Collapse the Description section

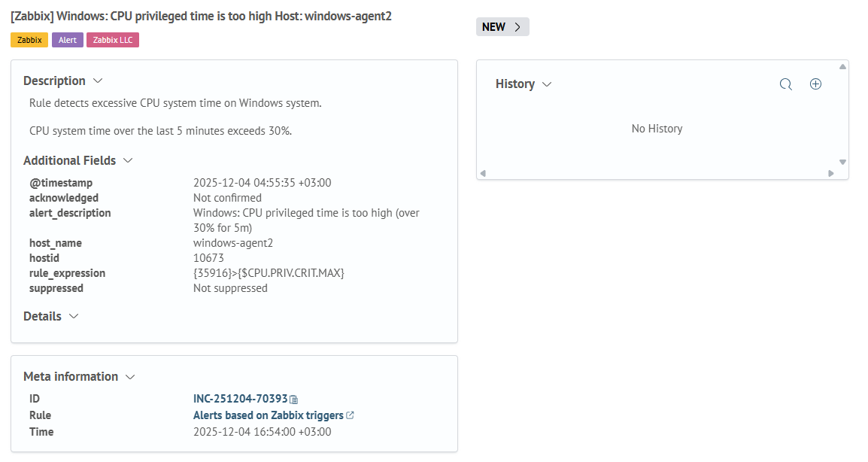97,81
